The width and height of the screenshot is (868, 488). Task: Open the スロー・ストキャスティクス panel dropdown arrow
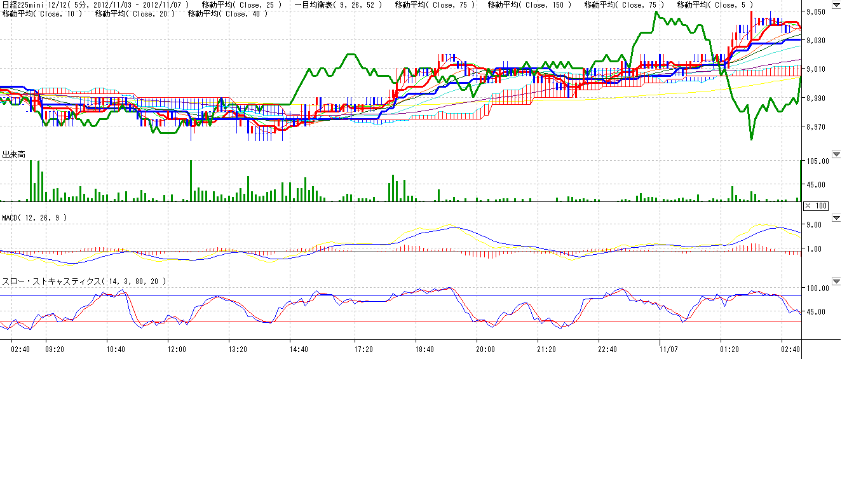tap(836, 281)
